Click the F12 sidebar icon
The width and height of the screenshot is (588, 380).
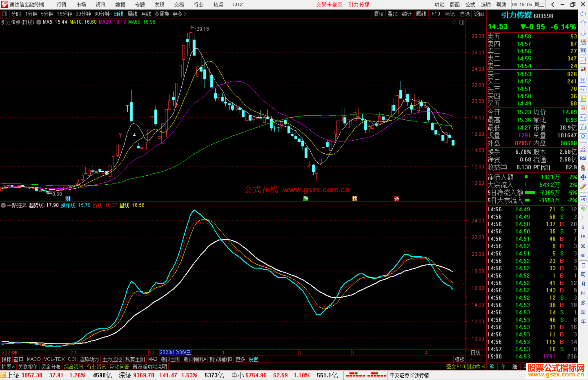(583, 118)
